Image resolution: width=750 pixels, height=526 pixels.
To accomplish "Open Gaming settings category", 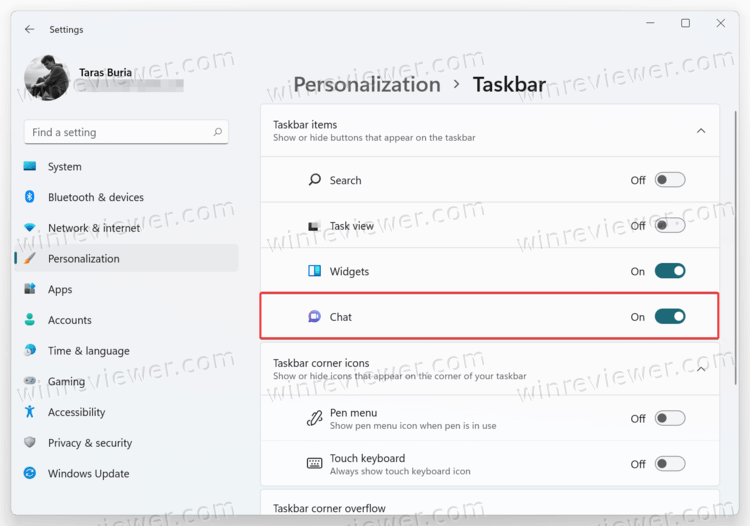I will point(126,381).
